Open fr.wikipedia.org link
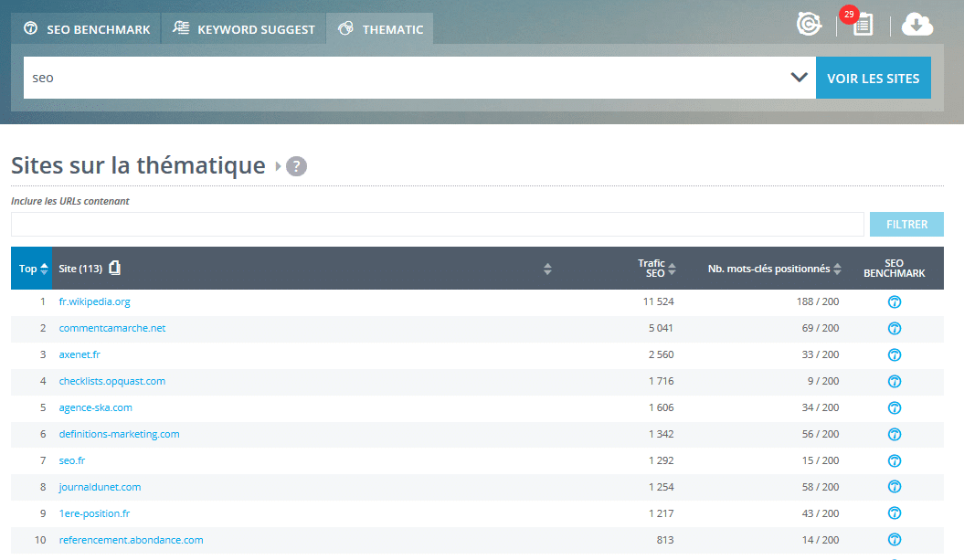964x560 pixels. [95, 301]
